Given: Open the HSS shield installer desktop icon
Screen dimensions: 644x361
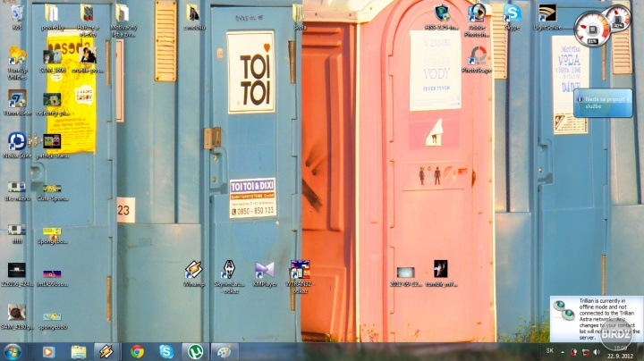Looking at the screenshot, I should [442, 16].
